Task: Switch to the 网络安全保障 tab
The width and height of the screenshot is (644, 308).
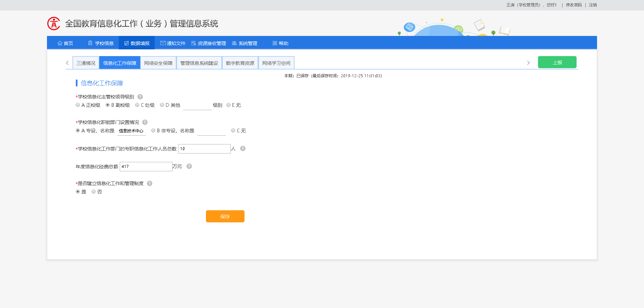Action: coord(158,62)
